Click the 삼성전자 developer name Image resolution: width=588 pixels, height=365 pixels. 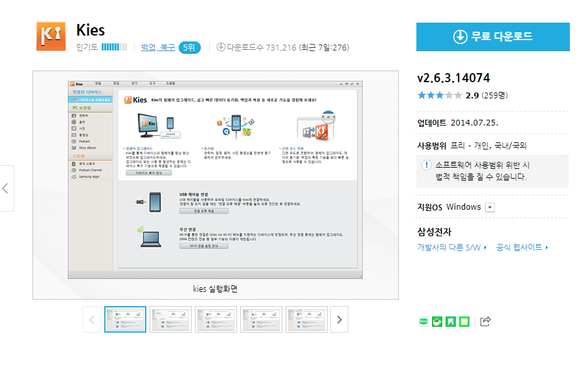click(x=435, y=232)
